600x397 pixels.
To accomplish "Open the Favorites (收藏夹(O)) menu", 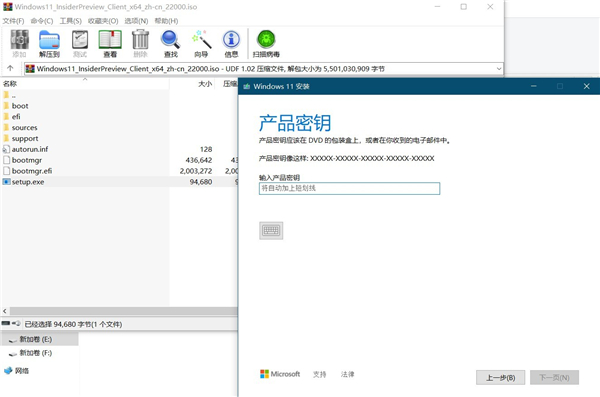I will (x=103, y=21).
